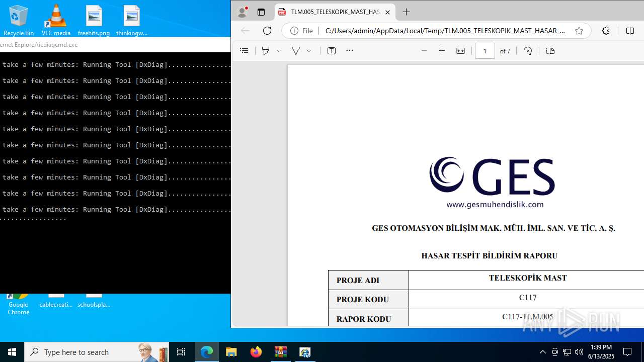Toggle Edge split screen view

[630, 31]
